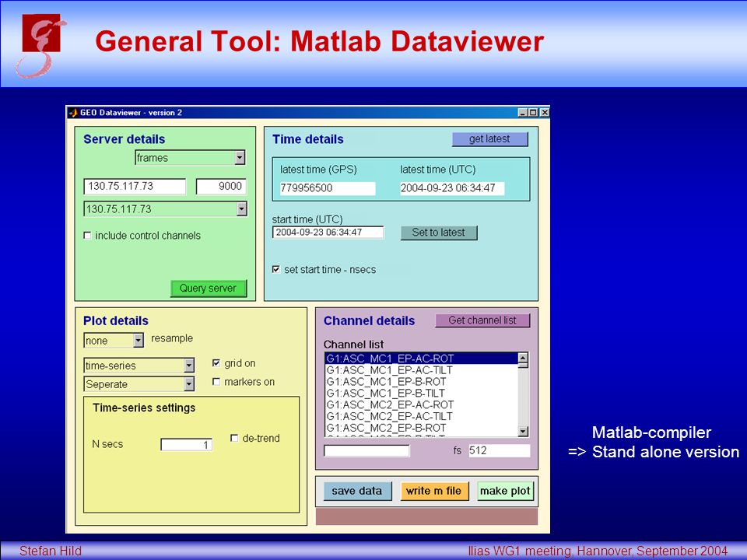
Task: Click the start time (UTC) field
Action: click(x=328, y=233)
